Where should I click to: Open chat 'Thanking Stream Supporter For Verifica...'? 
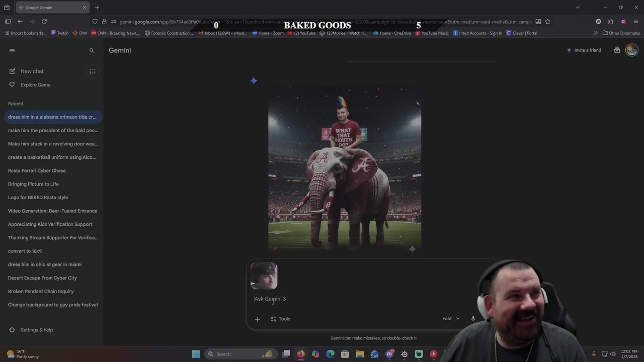pyautogui.click(x=52, y=238)
